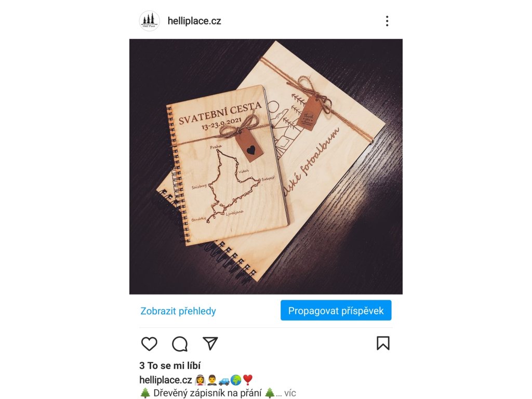Share the post via paper plane icon

pyautogui.click(x=210, y=343)
